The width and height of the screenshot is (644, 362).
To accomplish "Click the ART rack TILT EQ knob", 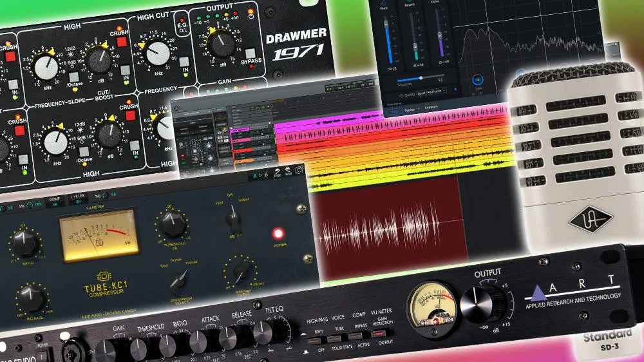I will (263, 333).
